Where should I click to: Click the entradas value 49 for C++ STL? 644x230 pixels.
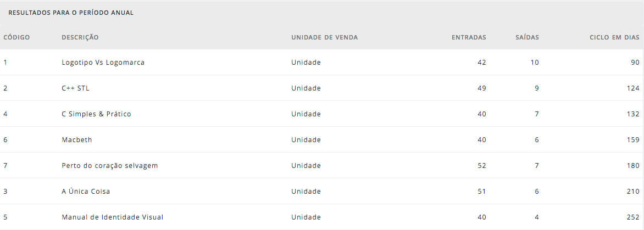[x=482, y=88]
